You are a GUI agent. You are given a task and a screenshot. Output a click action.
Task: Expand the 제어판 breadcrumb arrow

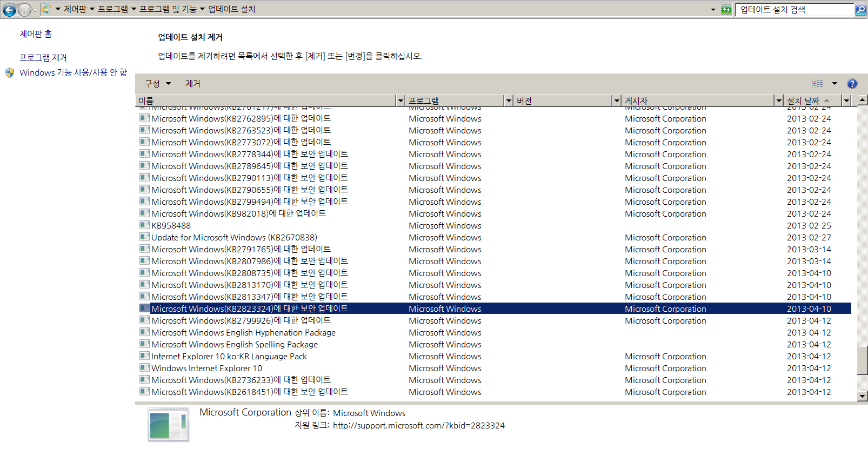point(92,9)
